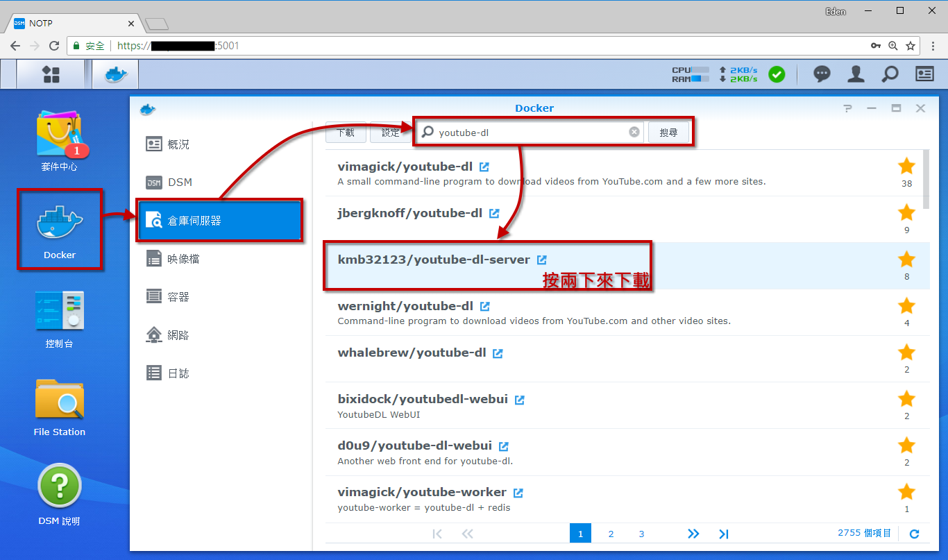The height and width of the screenshot is (560, 948).
Task: Jump to the last results page
Action: [x=724, y=534]
